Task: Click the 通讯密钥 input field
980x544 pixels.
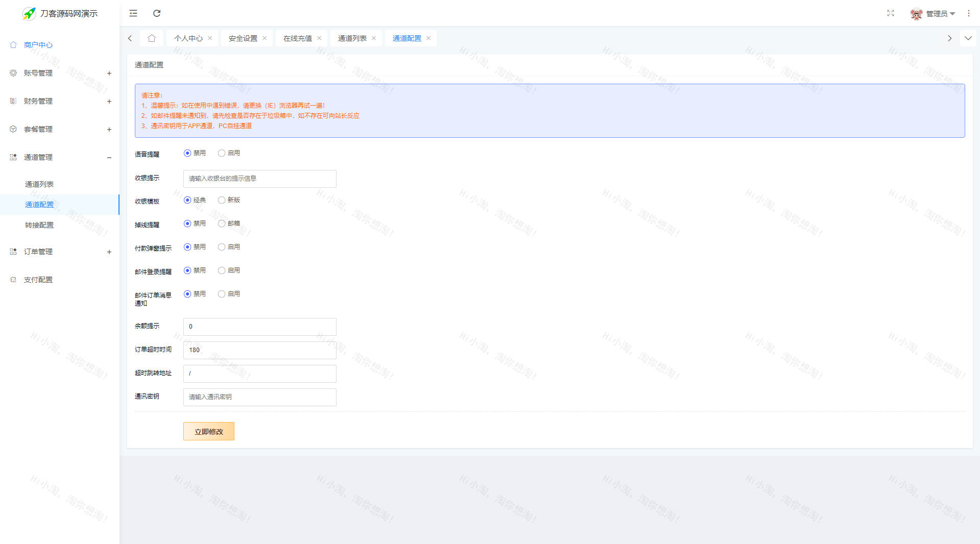Action: point(259,397)
